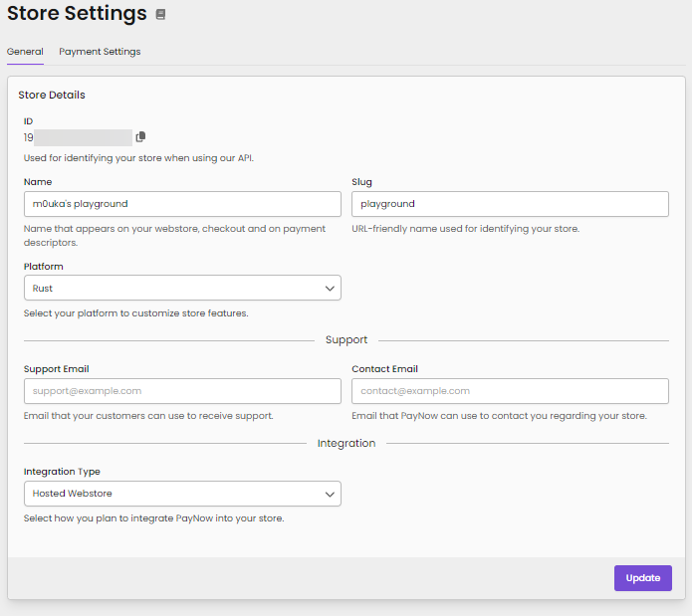This screenshot has height=616, width=692.
Task: Select the General tab
Action: (25, 52)
